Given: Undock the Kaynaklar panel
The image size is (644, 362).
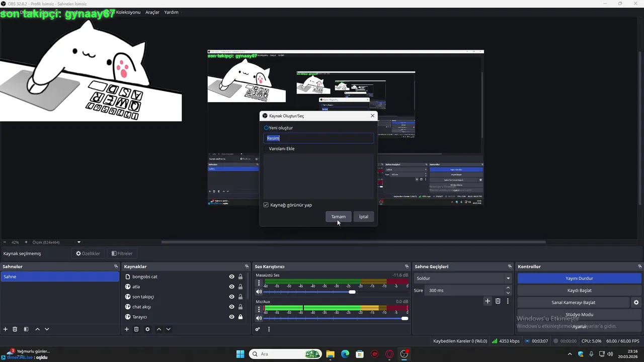Looking at the screenshot, I should tap(247, 266).
